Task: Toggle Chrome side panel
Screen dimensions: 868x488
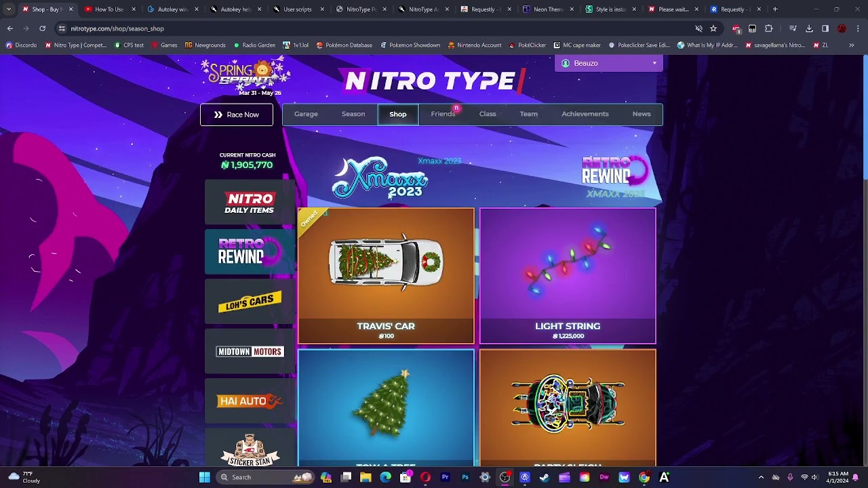Action: click(825, 28)
